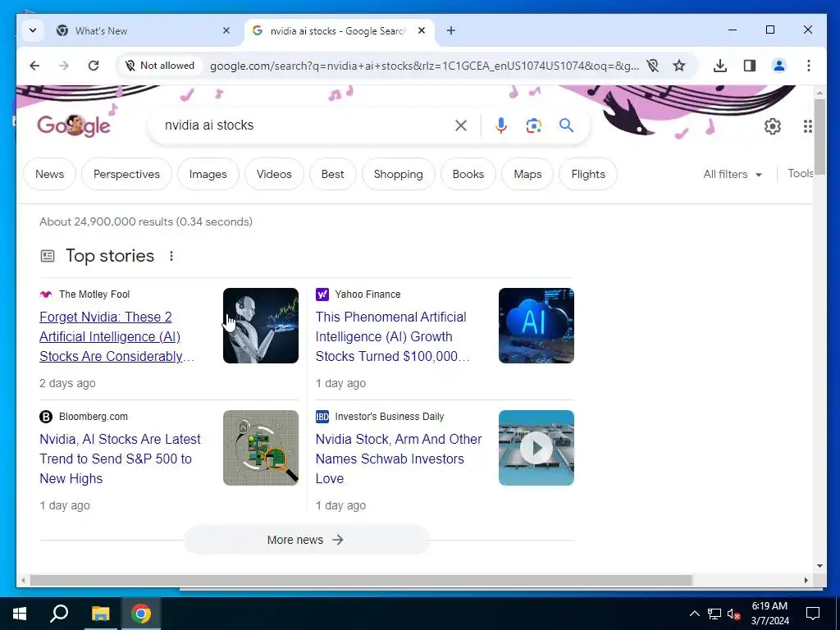Click the Investor's Business Daily source label
Screen dimensions: 840x630
(x=390, y=416)
